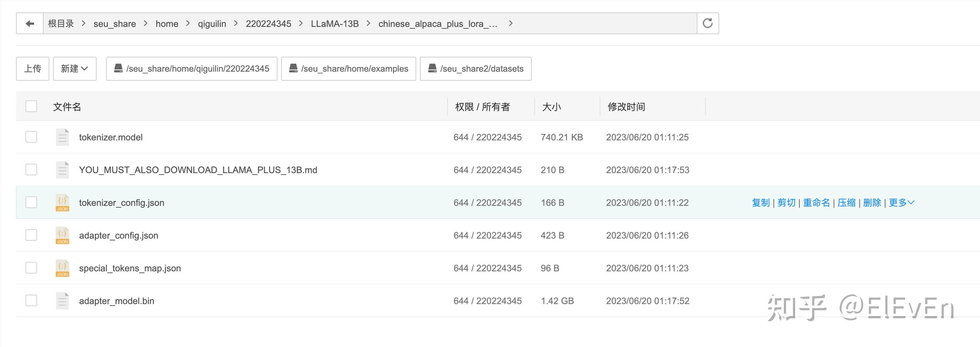
Task: Click the refresh icon to reload folder
Action: tap(707, 23)
